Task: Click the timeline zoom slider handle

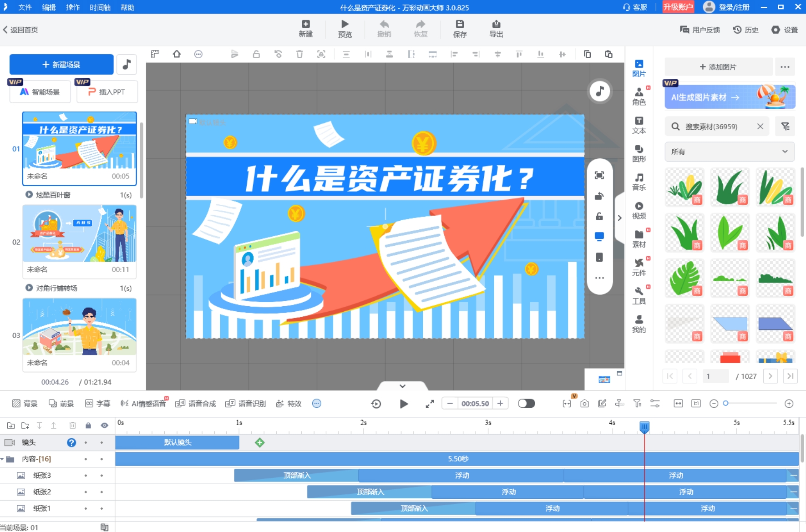Action: (726, 403)
